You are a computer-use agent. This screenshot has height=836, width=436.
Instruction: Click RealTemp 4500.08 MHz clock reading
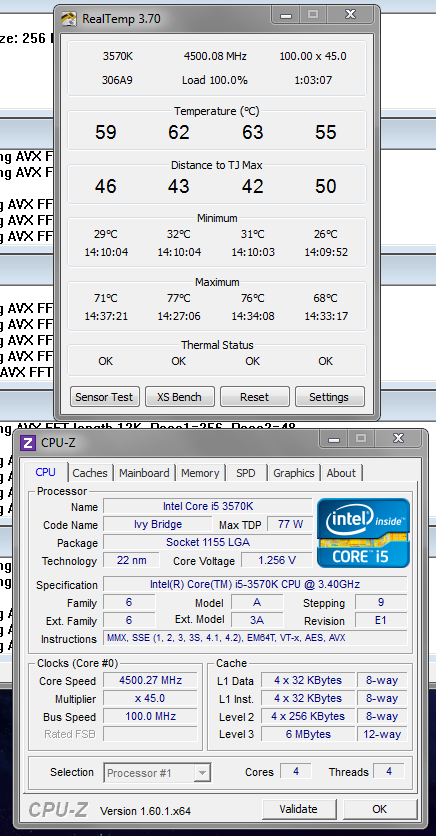pyautogui.click(x=215, y=56)
